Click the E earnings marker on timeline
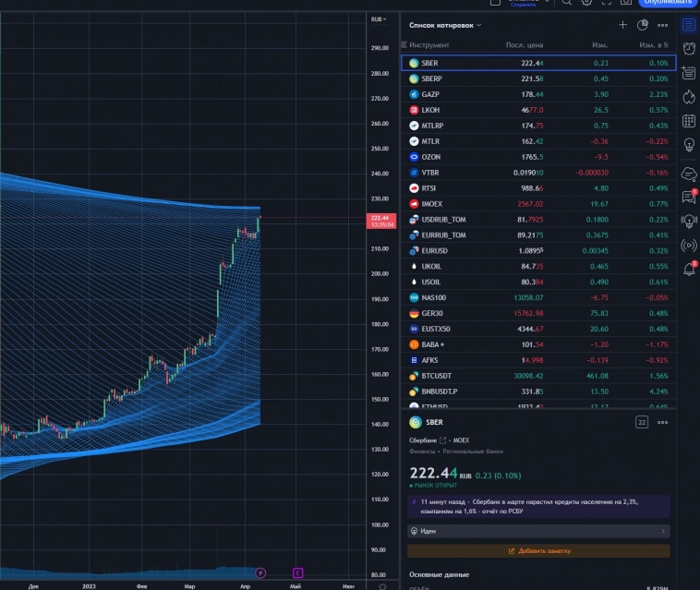The height and width of the screenshot is (590, 700). click(x=297, y=572)
